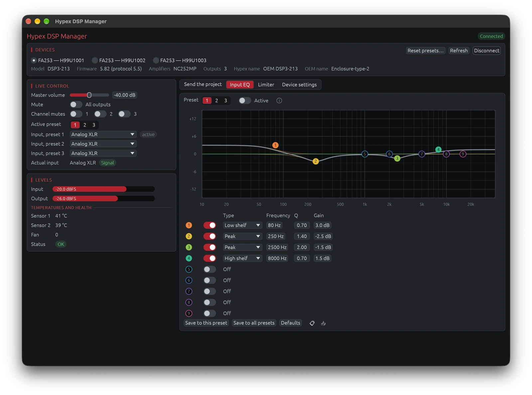
Task: Click band 2 yellow number badge in list
Action: tap(189, 236)
